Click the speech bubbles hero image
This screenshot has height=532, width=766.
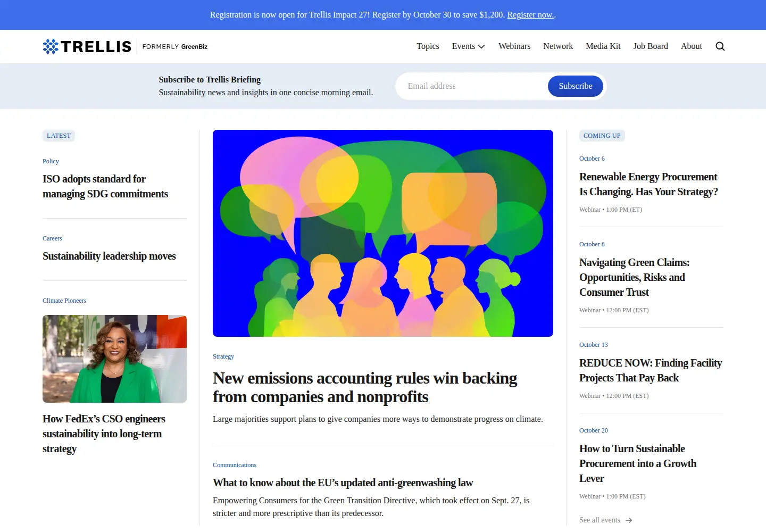point(383,233)
